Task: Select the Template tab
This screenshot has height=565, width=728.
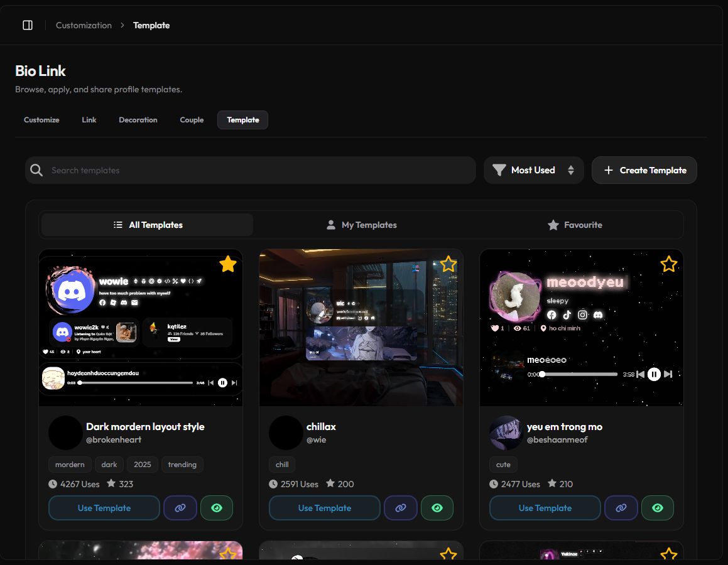Action: tap(243, 120)
